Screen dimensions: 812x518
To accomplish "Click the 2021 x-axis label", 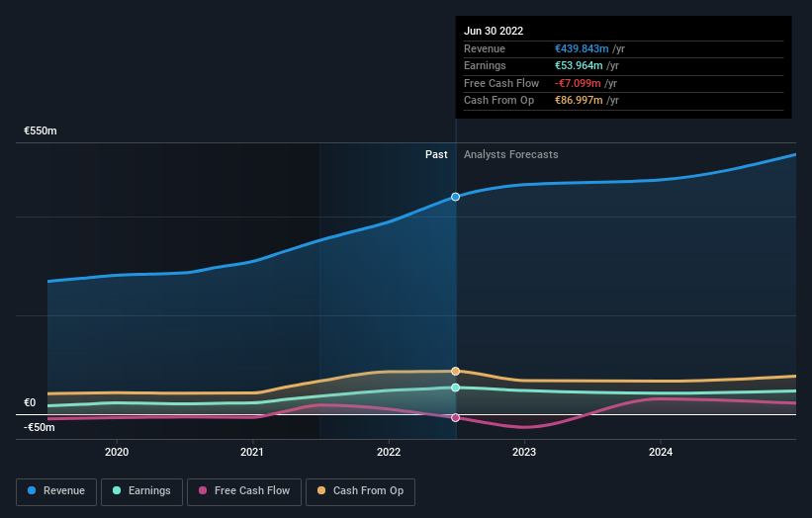I will pyautogui.click(x=251, y=452).
